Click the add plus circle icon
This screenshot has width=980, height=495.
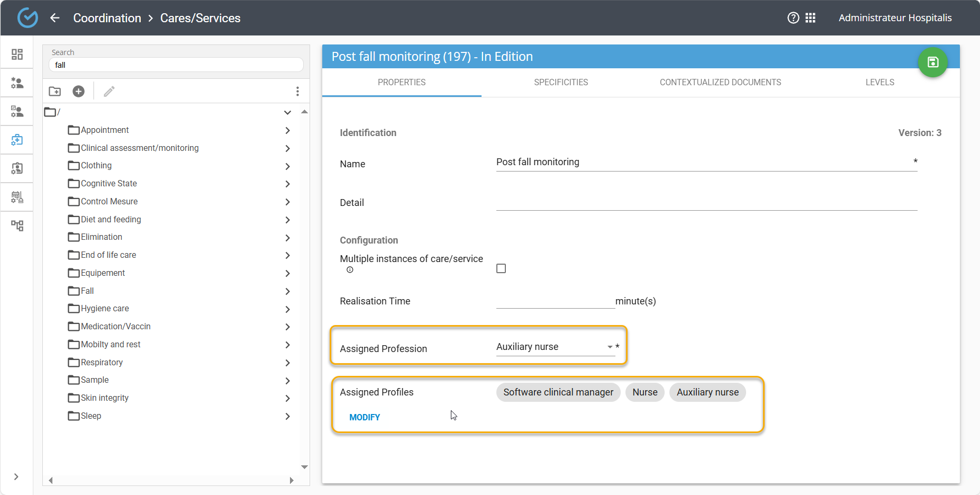tap(78, 92)
